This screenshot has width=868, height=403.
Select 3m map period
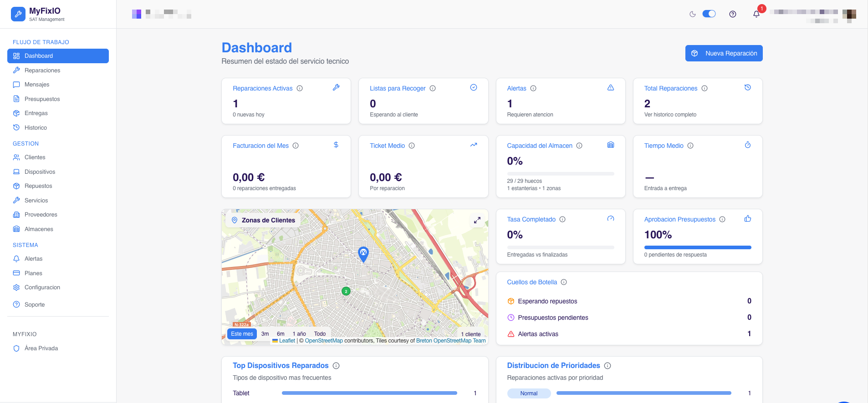pos(265,334)
